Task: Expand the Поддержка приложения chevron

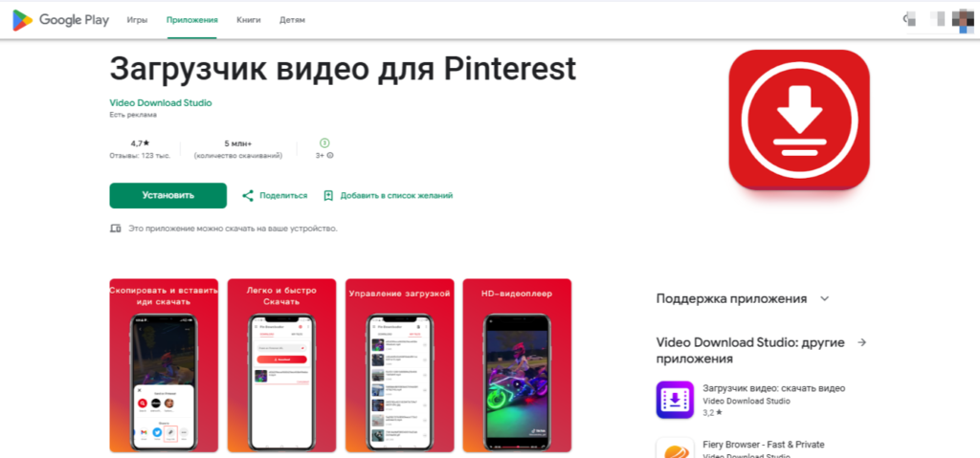Action: [x=824, y=298]
